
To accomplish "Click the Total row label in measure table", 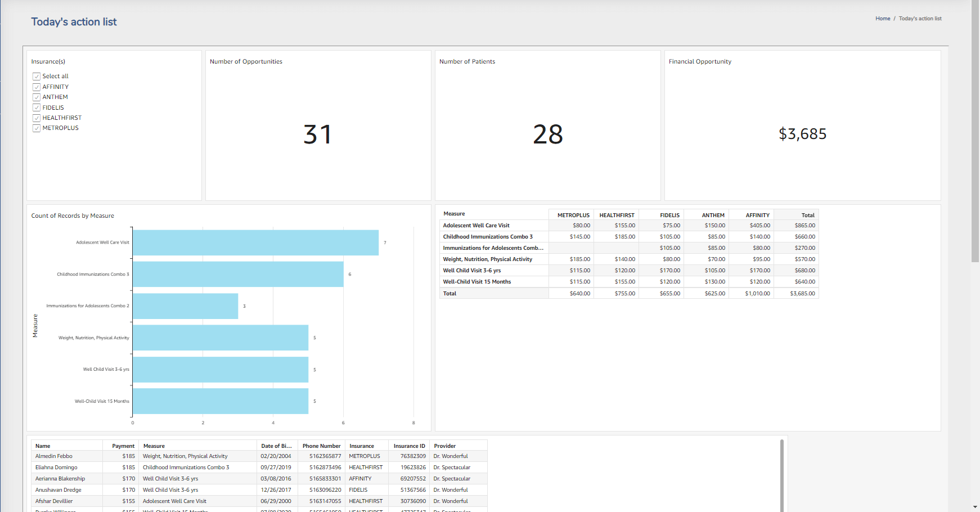I will (x=449, y=293).
